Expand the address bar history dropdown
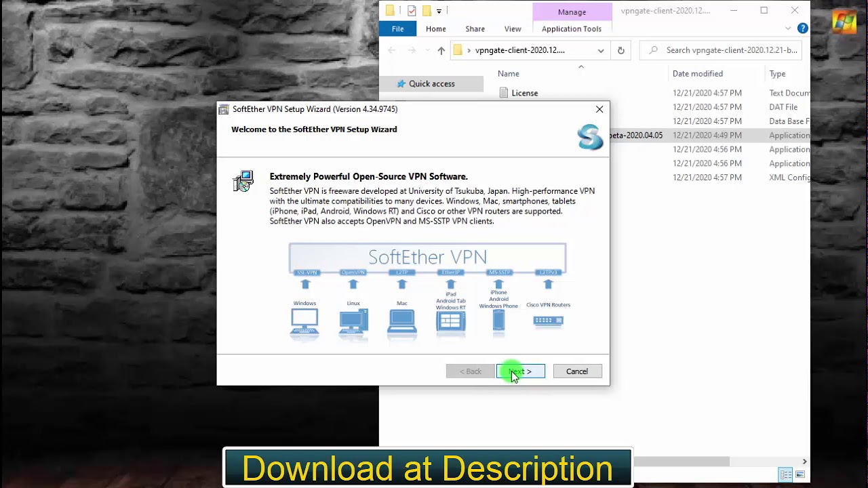The height and width of the screenshot is (488, 868). pos(601,50)
